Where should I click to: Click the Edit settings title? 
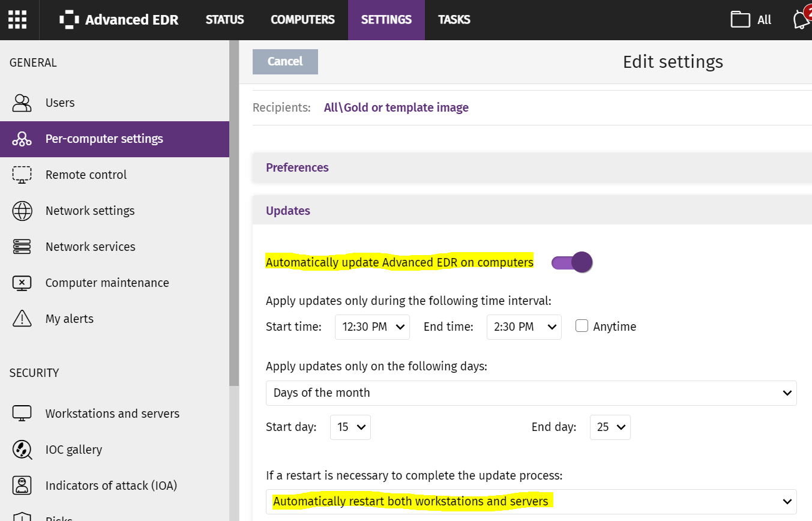pos(673,62)
